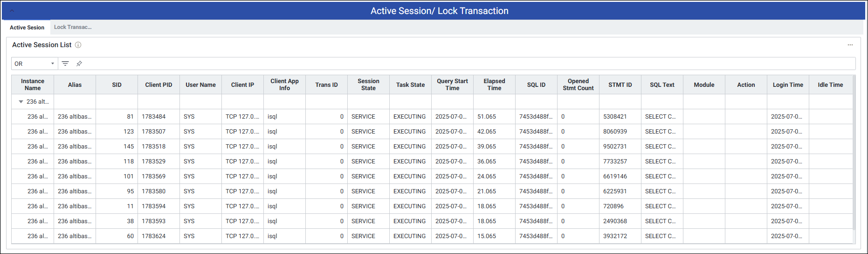Collapse the 236 alt... instance group
The image size is (868, 254).
(x=21, y=102)
